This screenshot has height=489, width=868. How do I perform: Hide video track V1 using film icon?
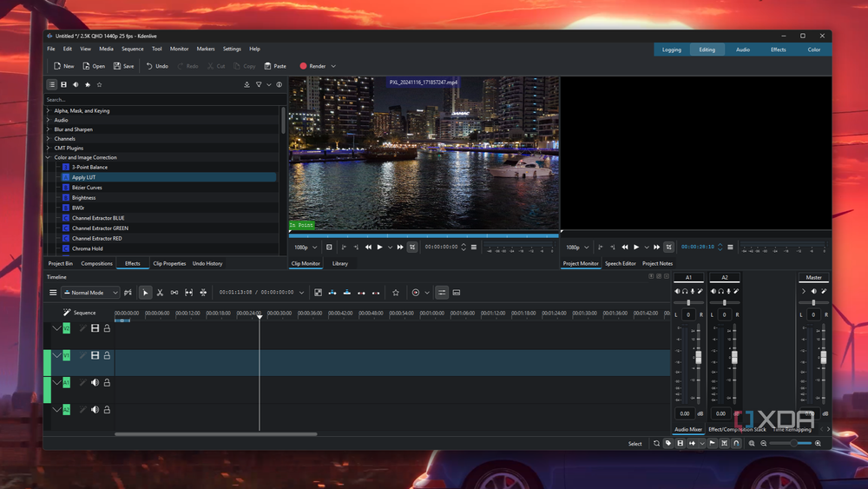95,355
